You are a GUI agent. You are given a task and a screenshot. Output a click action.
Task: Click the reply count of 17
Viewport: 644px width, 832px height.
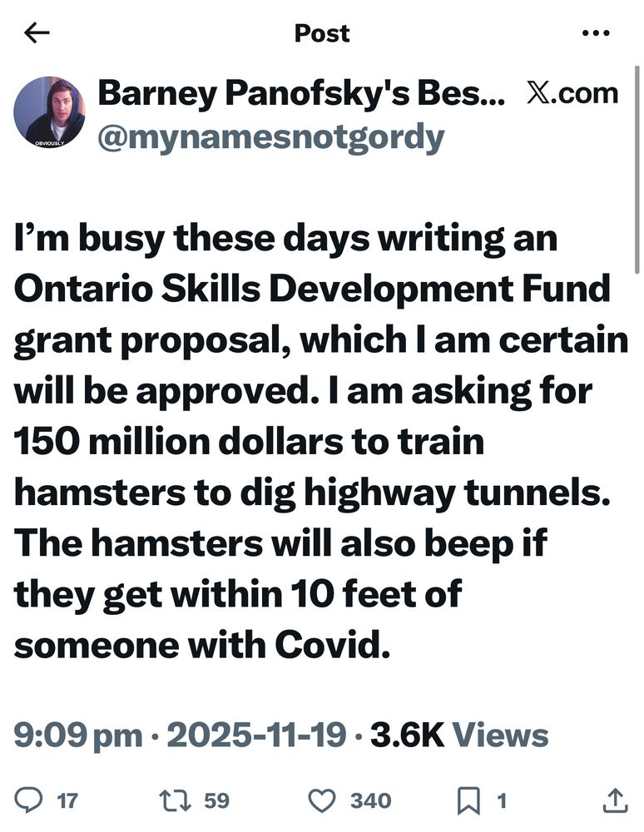(x=67, y=801)
